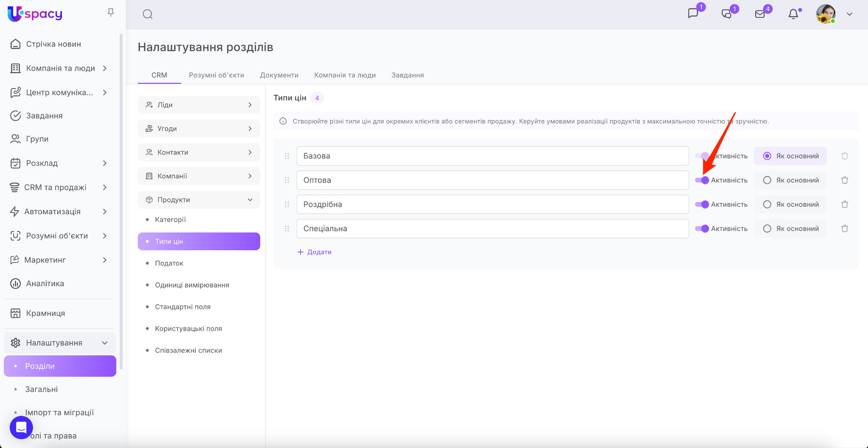The height and width of the screenshot is (448, 868).
Task: Open the mail envelope icon
Action: click(760, 14)
